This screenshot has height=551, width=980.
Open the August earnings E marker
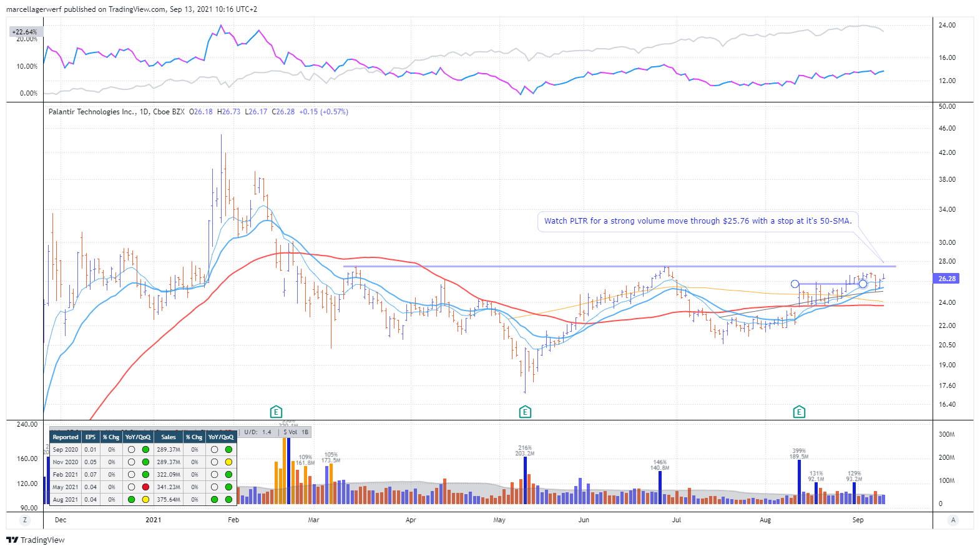(799, 412)
